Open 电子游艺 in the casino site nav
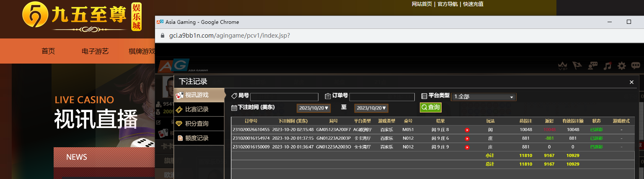 [x=95, y=51]
